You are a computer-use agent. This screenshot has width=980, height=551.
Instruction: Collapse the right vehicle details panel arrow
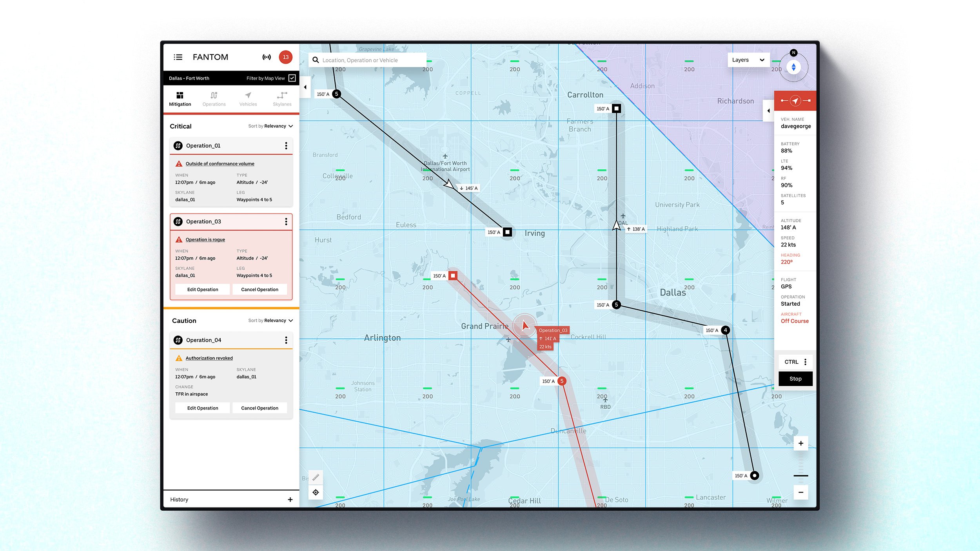pyautogui.click(x=768, y=111)
